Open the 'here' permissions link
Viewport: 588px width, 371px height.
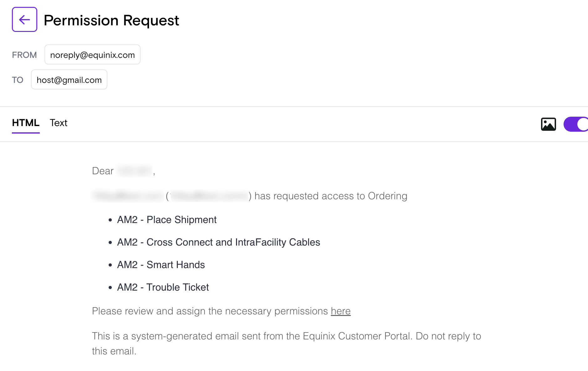[x=341, y=311]
